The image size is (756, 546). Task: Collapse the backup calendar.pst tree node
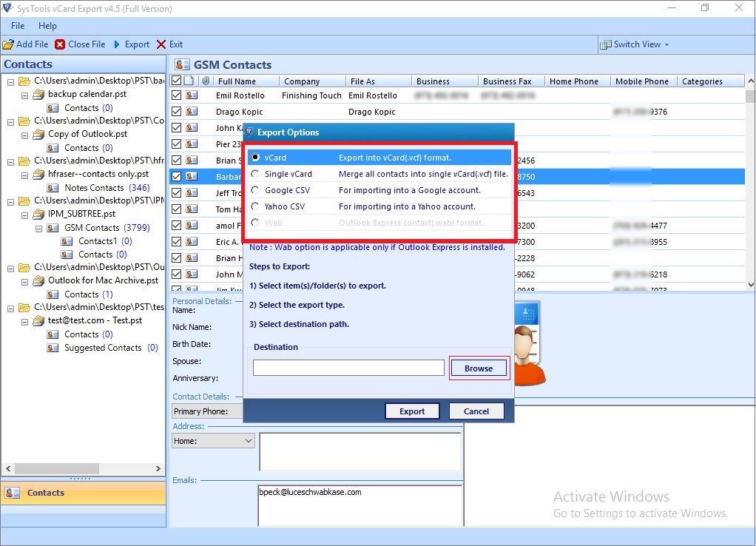24,95
